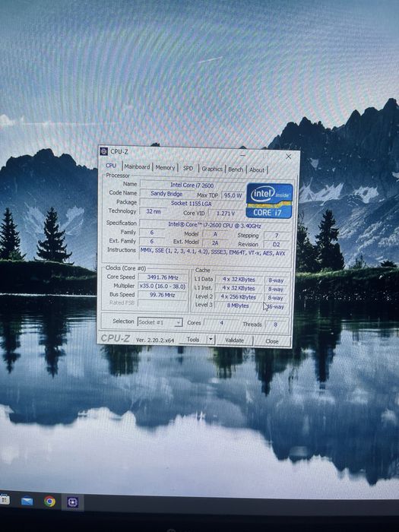Minimize the CPU-Z window
Viewport: 399px width, 532px height.
(x=243, y=155)
